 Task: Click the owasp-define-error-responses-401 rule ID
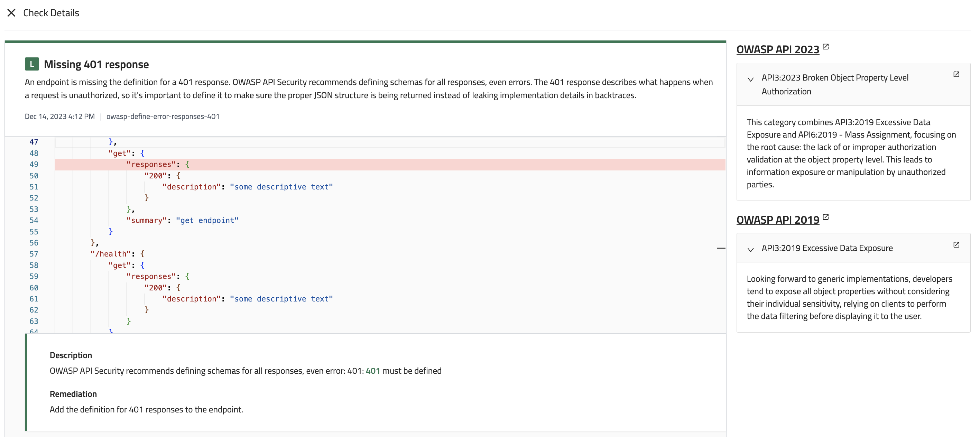coord(163,117)
